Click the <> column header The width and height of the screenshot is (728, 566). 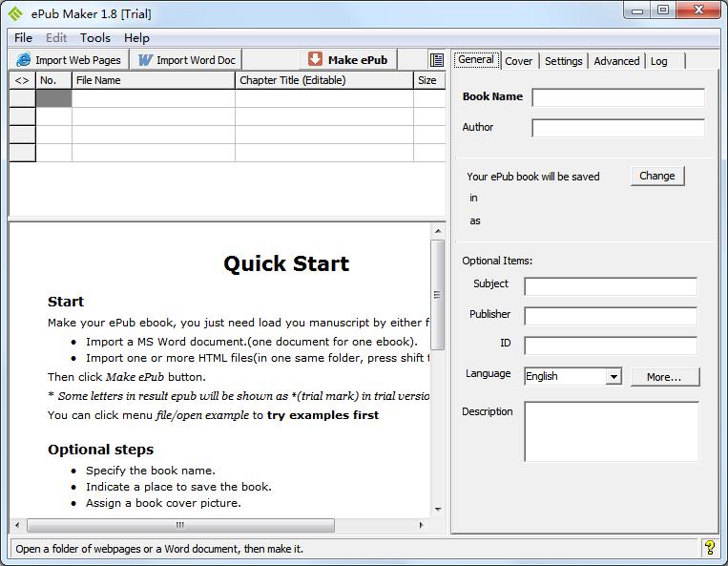[22, 80]
